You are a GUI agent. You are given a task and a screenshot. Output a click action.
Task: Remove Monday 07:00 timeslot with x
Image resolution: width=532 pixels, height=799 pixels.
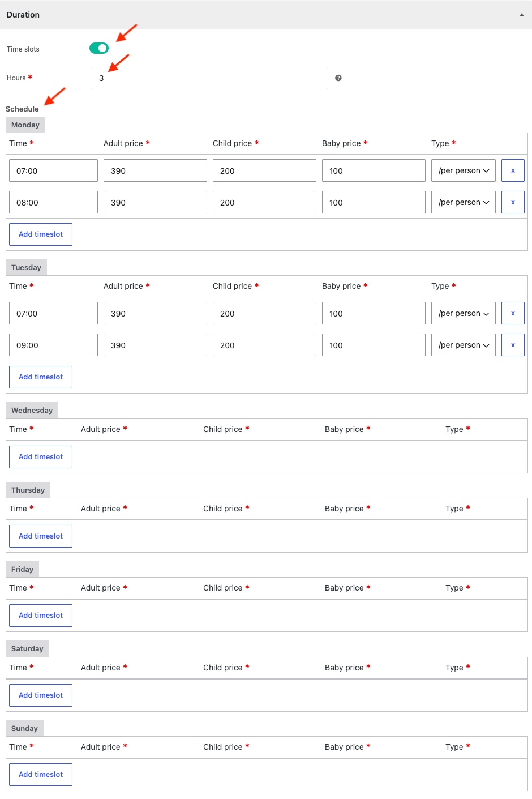click(x=513, y=170)
